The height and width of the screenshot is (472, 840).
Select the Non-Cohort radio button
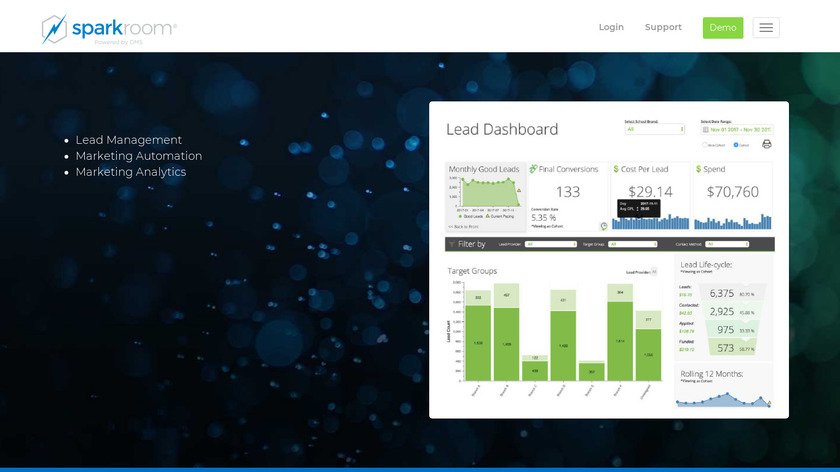pos(704,145)
